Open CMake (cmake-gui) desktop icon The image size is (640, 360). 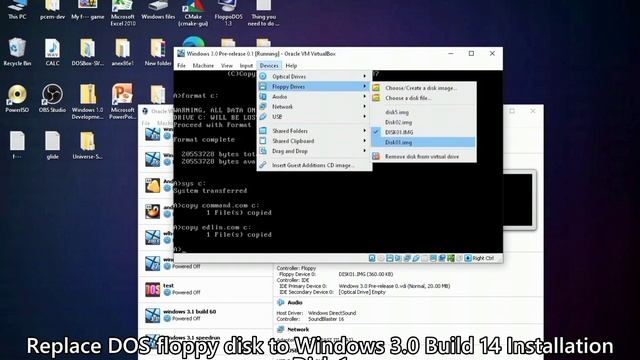click(x=193, y=13)
